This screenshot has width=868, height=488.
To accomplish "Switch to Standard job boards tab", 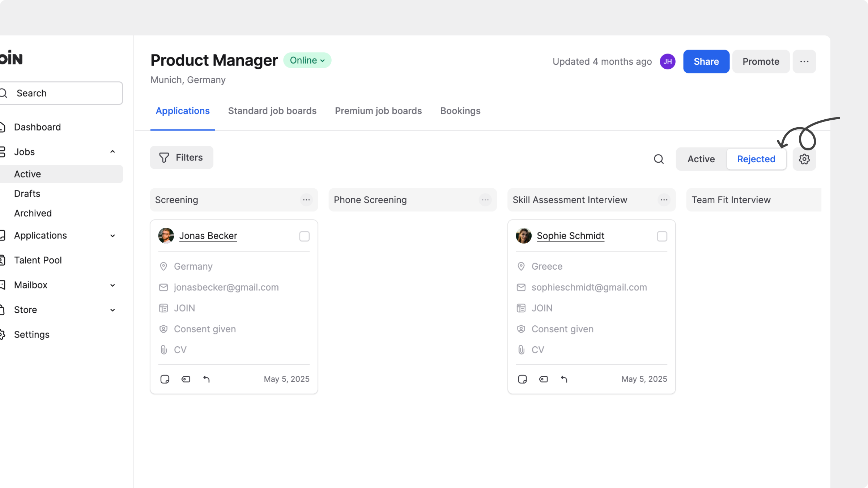I will coord(272,111).
